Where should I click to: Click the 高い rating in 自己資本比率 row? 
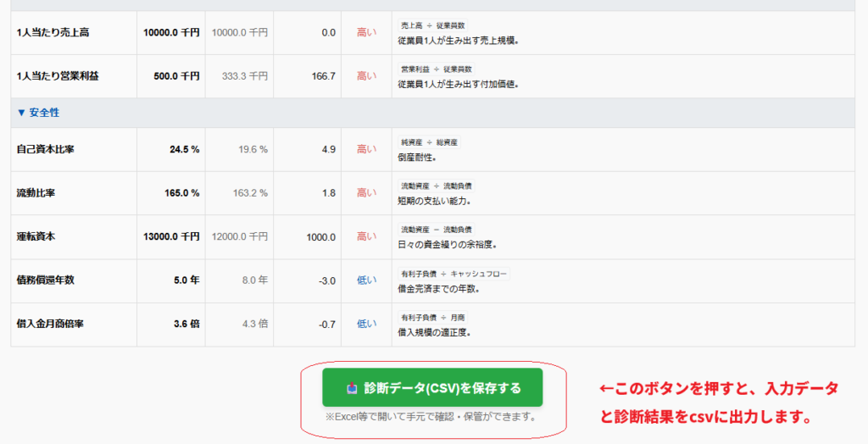(x=366, y=149)
